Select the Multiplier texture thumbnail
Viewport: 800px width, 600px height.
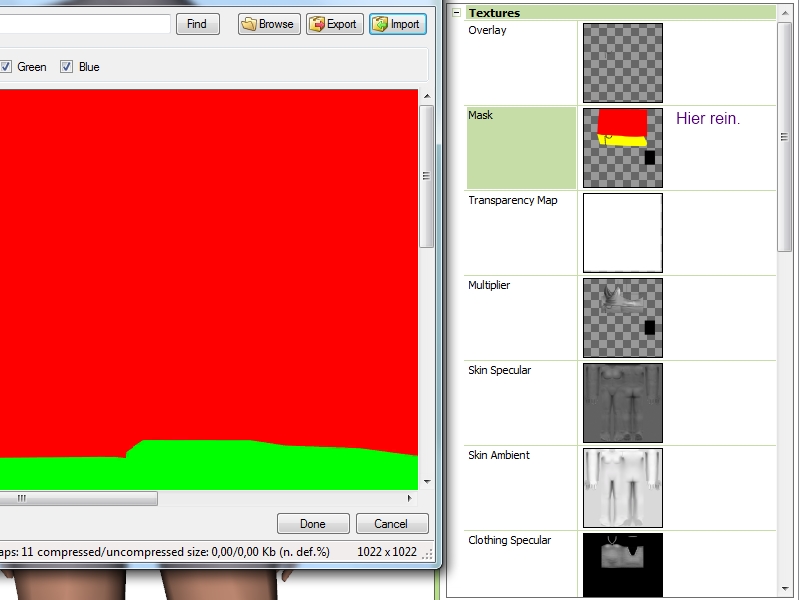pyautogui.click(x=622, y=318)
